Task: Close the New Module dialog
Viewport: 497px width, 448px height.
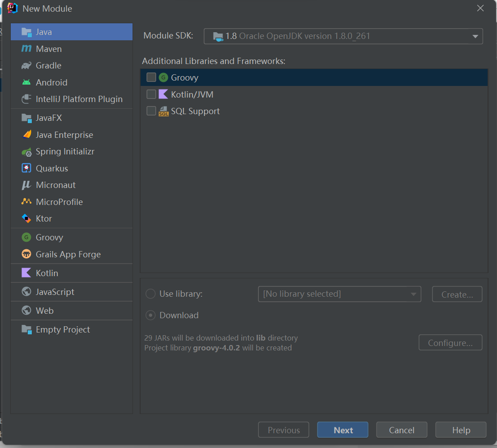Action: point(480,8)
